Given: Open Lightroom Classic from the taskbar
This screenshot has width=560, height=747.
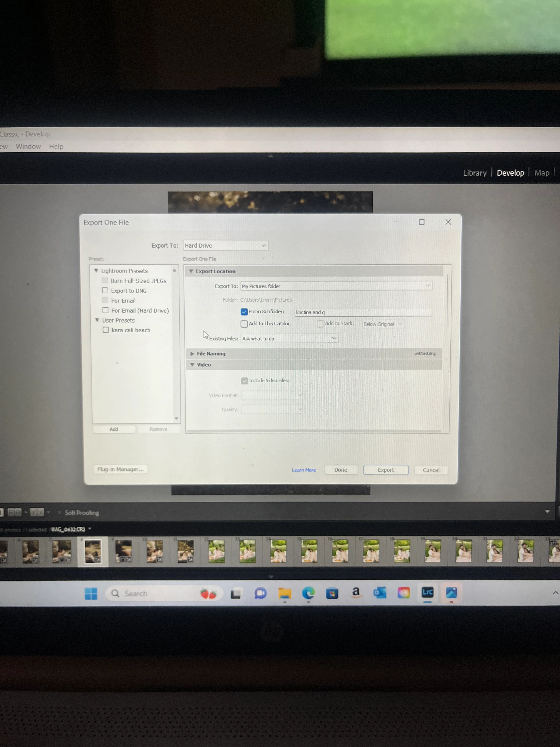Looking at the screenshot, I should tap(427, 592).
